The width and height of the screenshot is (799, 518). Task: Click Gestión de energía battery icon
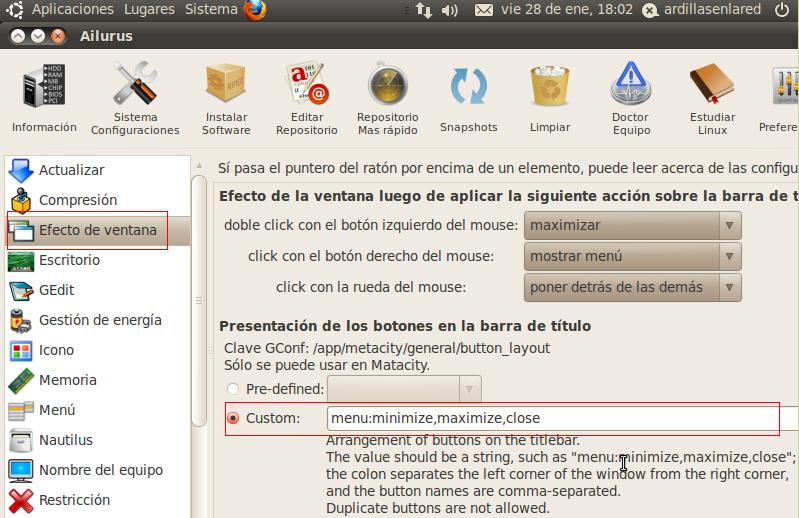[x=21, y=320]
